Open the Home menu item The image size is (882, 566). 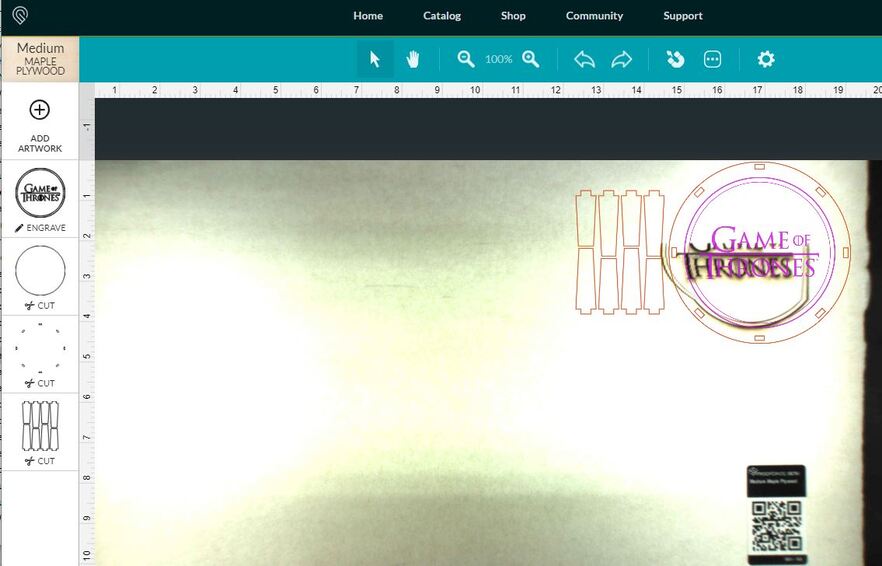tap(368, 16)
